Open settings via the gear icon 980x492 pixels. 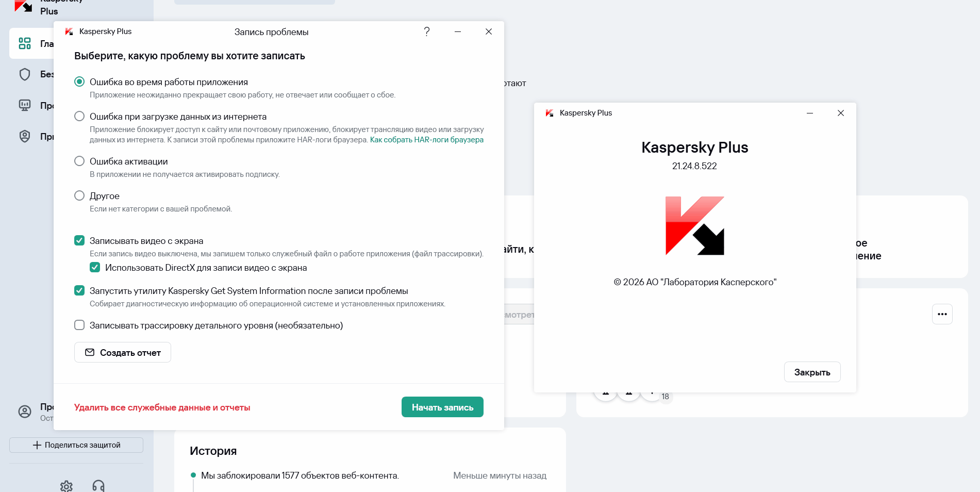(67, 486)
